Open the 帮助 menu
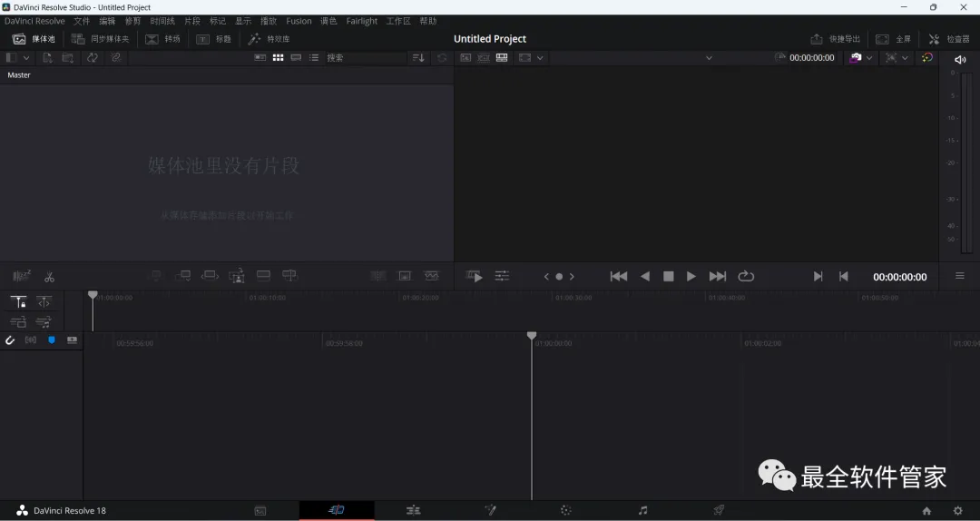Image resolution: width=980 pixels, height=521 pixels. tap(428, 21)
